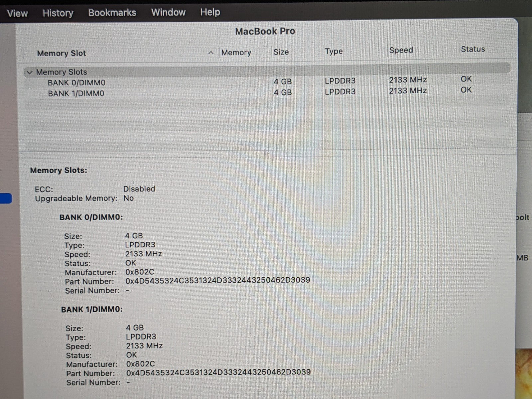Sort table by Size column header
532x399 pixels.
(281, 52)
